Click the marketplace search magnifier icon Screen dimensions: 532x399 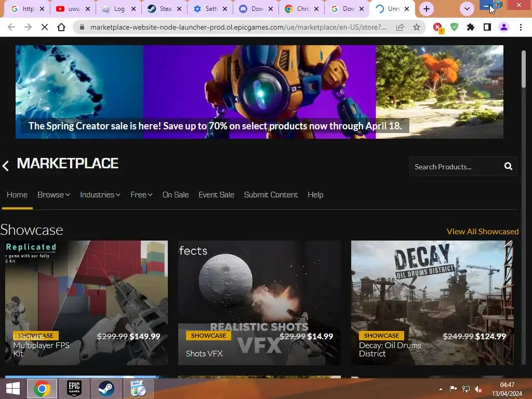[x=508, y=166]
